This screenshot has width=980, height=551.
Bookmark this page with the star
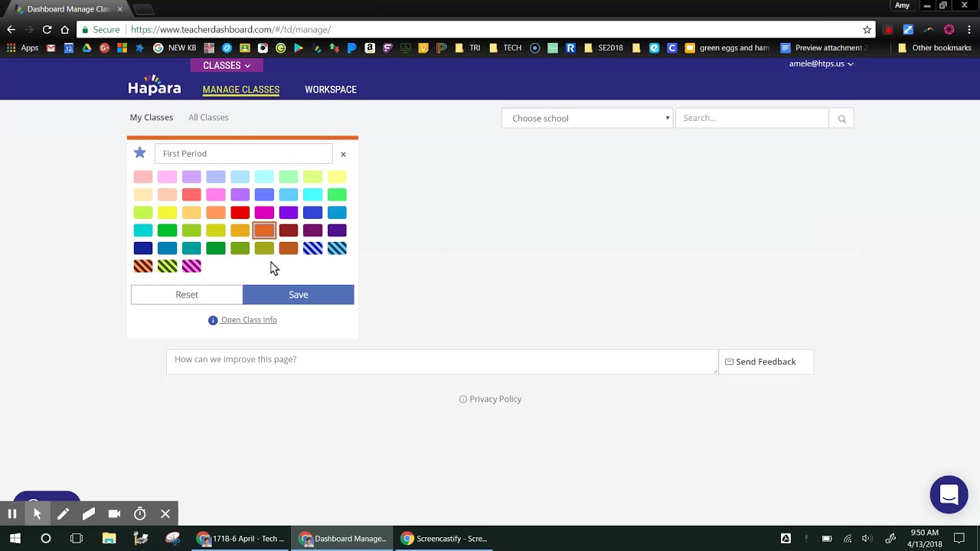[x=867, y=29]
